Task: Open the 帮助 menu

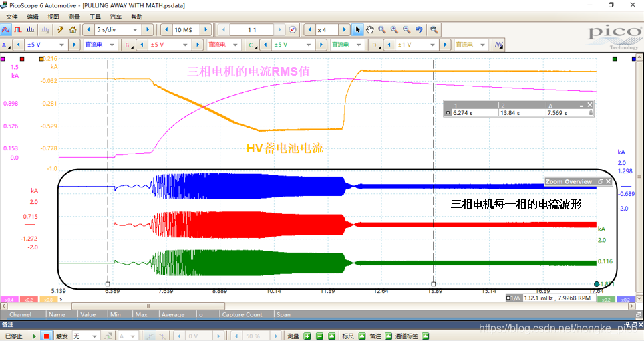Action: point(137,17)
